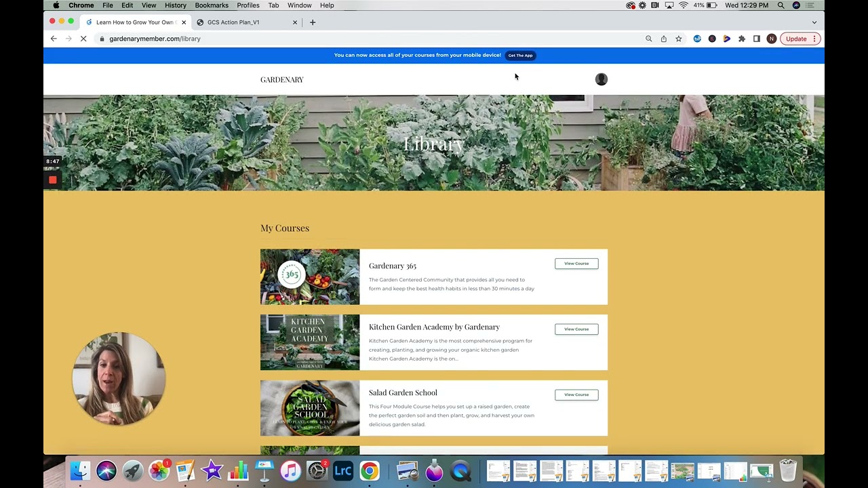Open Chrome from the dock

point(370,470)
